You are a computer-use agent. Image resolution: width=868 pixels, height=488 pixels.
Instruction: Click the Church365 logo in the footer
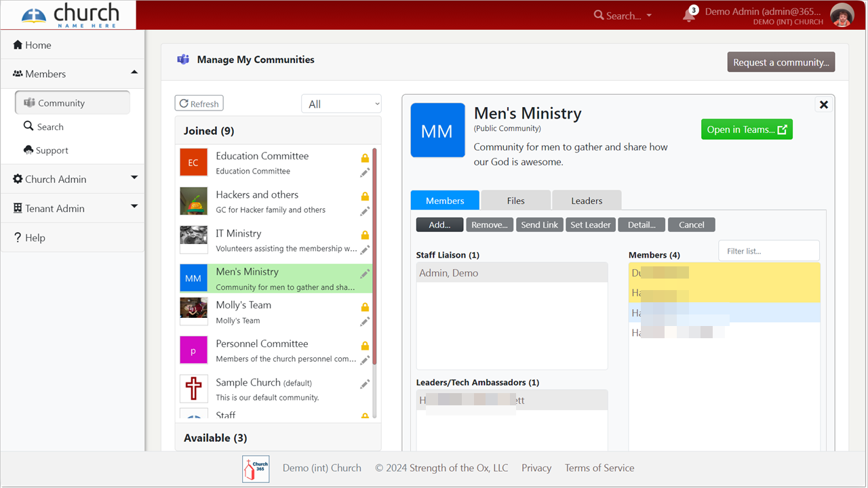256,468
